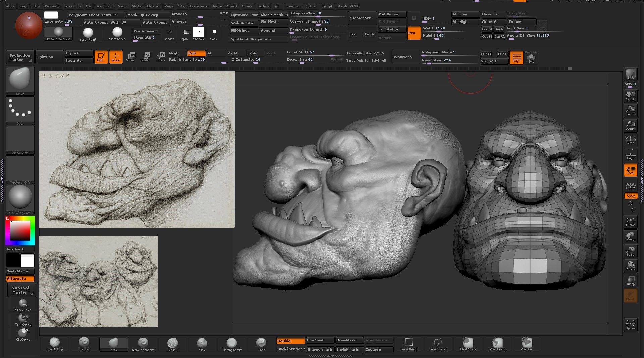Viewport: 644px width, 358px height.
Task: Click the Frame view icon
Action: [630, 222]
